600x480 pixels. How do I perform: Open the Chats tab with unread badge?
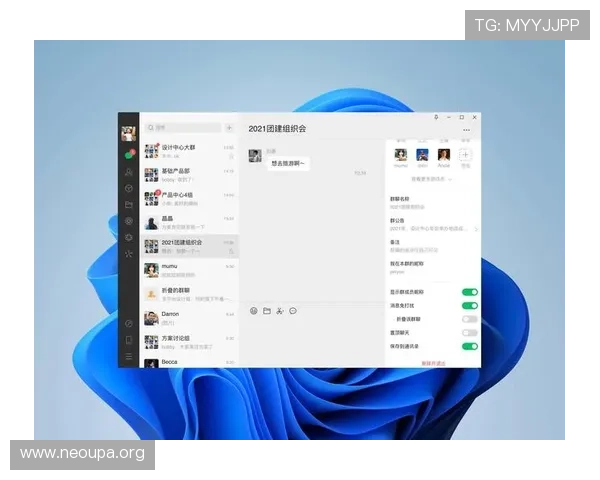[130, 154]
